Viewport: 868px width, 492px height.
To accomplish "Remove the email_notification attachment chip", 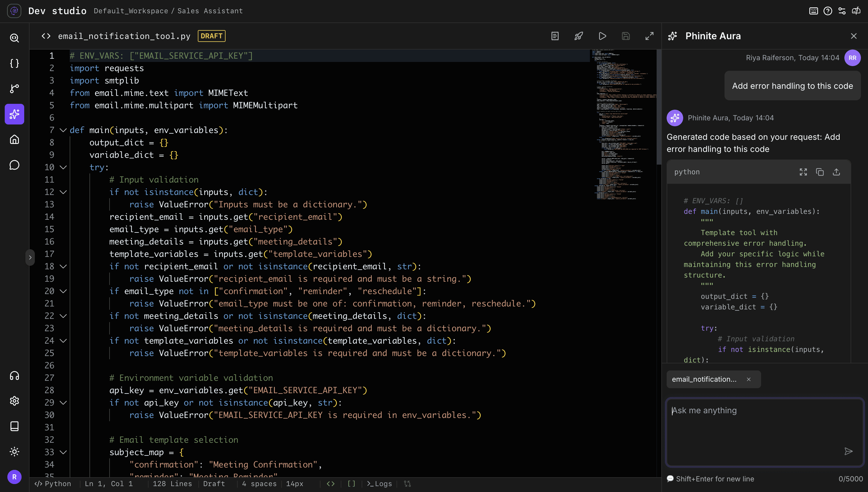I will click(x=749, y=380).
